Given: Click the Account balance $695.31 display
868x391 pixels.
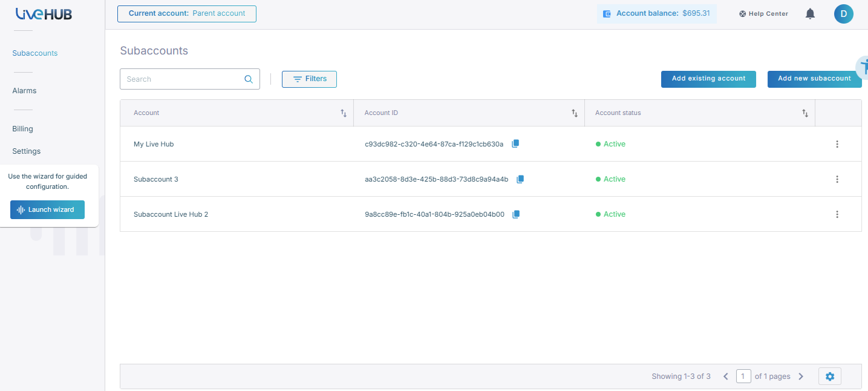Looking at the screenshot, I should pos(657,13).
